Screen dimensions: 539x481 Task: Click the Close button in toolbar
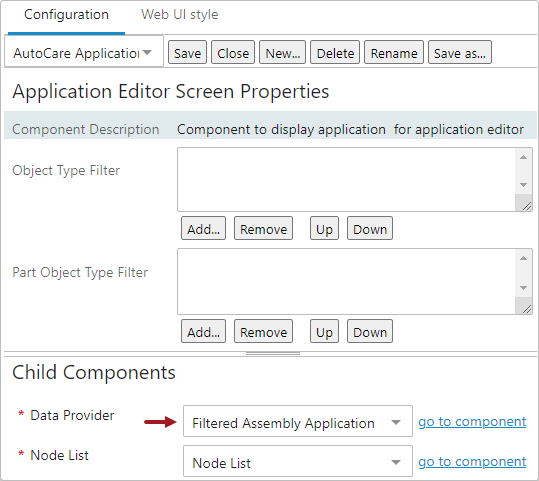pos(233,53)
